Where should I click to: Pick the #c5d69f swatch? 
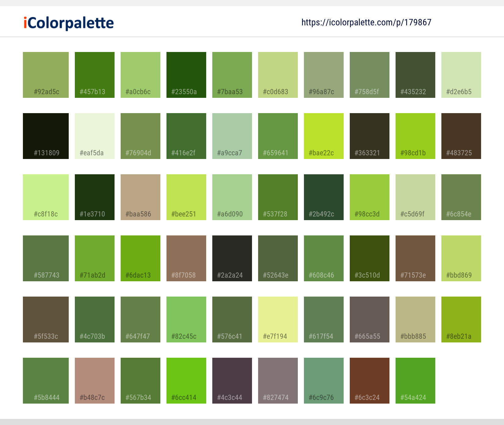tap(415, 197)
